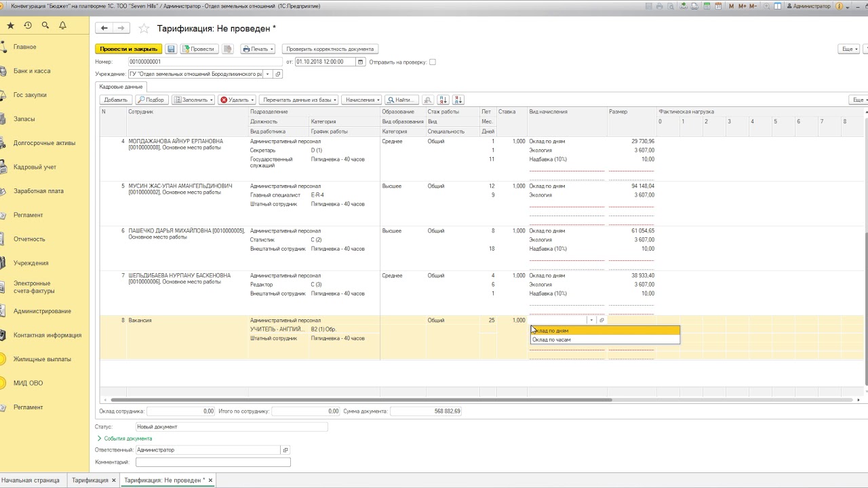This screenshot has height=488, width=868.
Task: Open the Учреждение record with the open-form icon
Action: click(x=279, y=74)
